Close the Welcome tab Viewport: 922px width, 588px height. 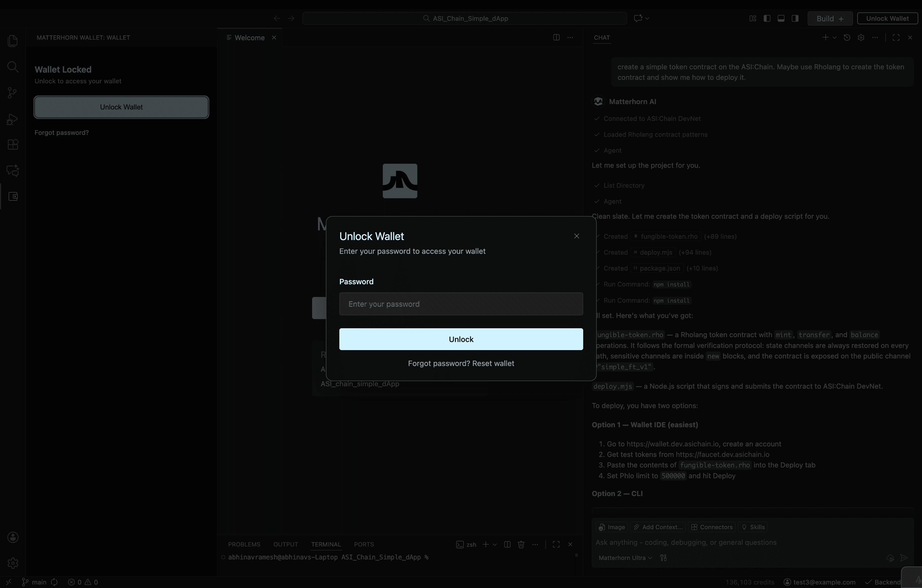pos(274,37)
